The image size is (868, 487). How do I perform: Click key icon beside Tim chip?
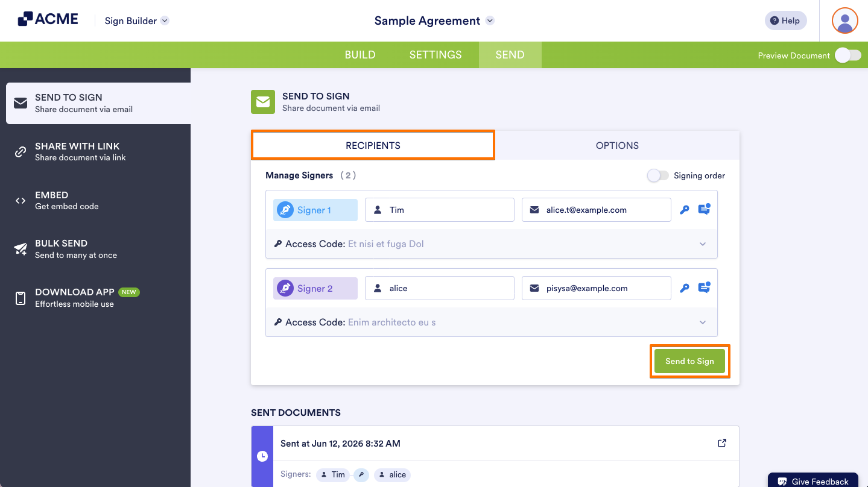click(361, 474)
